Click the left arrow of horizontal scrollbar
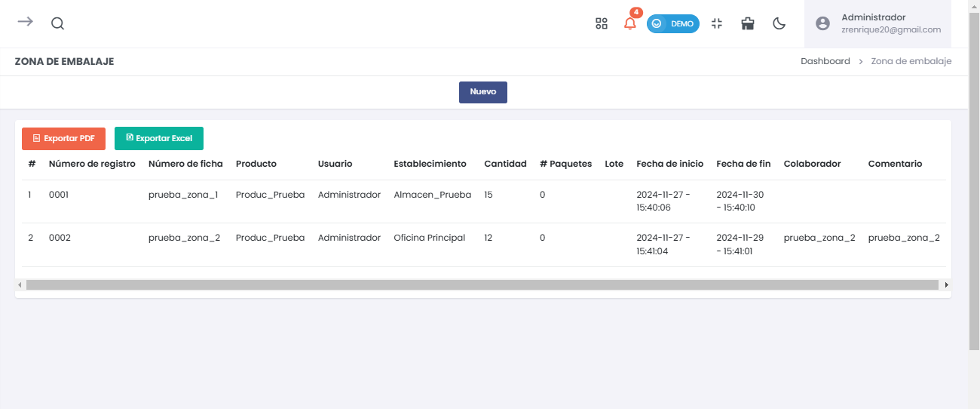Viewport: 980px width, 409px height. click(20, 285)
